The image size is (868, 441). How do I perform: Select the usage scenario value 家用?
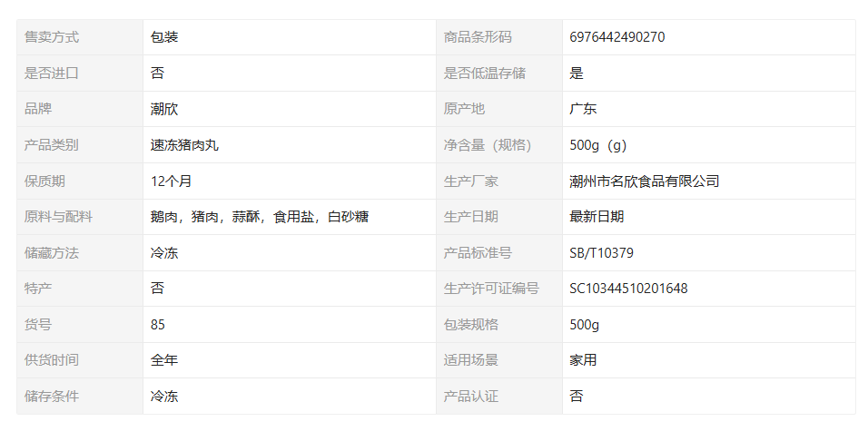pyautogui.click(x=583, y=360)
